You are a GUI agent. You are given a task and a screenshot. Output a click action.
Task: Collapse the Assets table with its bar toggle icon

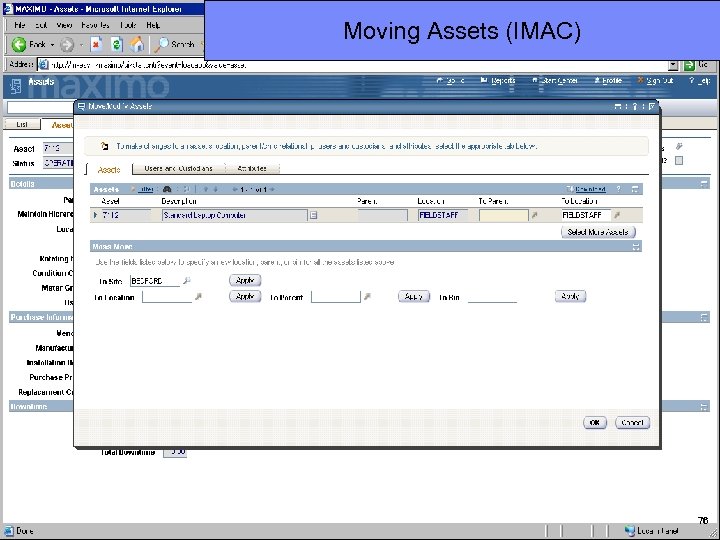tap(635, 189)
